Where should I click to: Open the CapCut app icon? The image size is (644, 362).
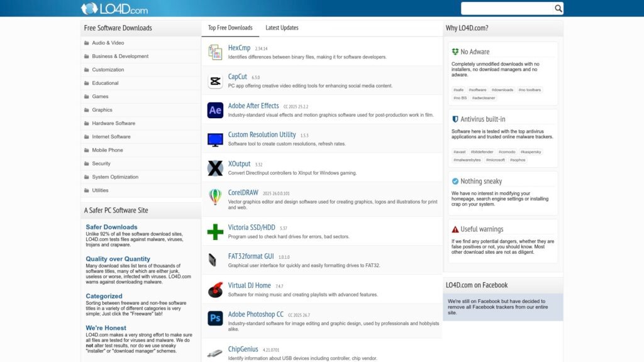[215, 81]
